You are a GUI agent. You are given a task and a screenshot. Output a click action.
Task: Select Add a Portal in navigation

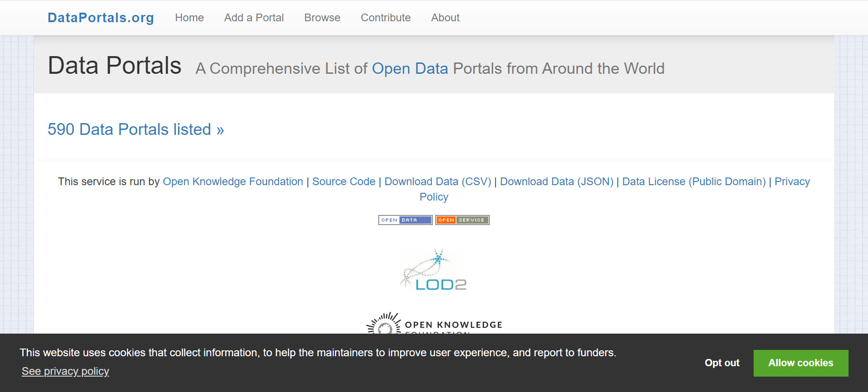[x=254, y=18]
